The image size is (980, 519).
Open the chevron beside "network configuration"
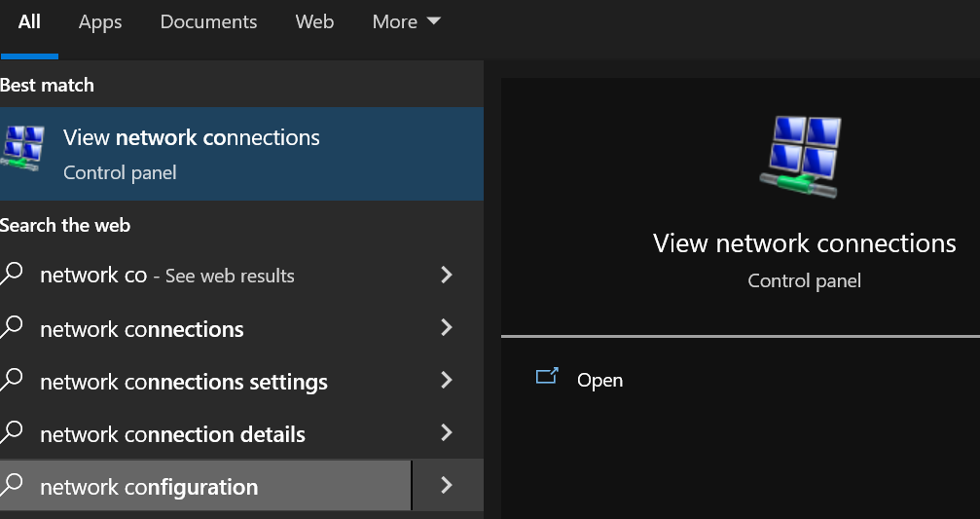tap(447, 486)
